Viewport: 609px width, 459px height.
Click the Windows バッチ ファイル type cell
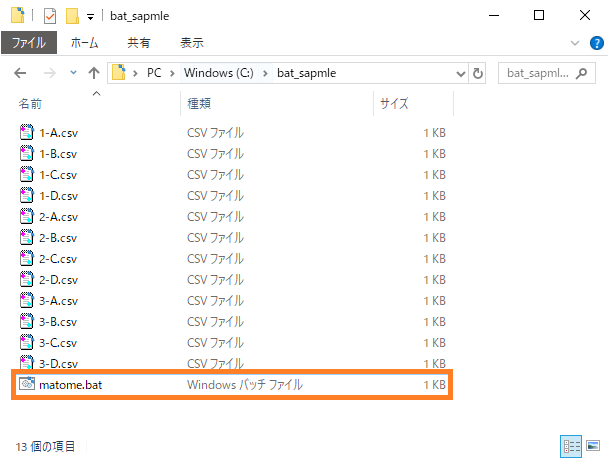pos(245,385)
